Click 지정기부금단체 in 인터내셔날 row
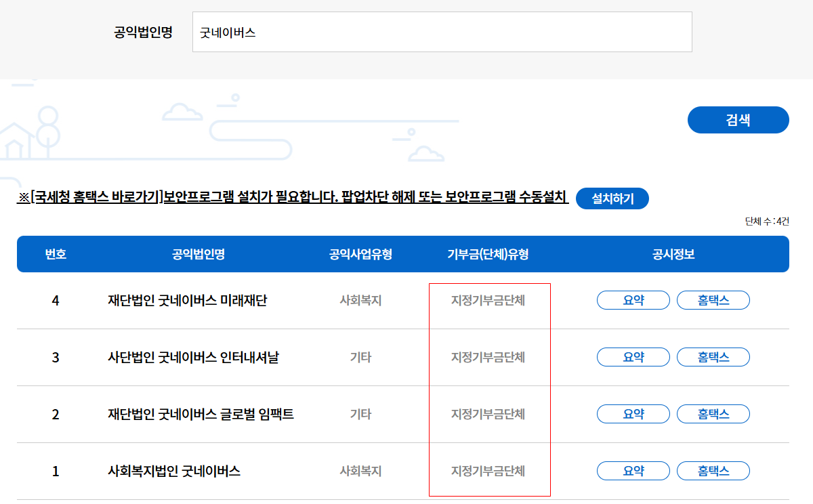 pos(488,357)
